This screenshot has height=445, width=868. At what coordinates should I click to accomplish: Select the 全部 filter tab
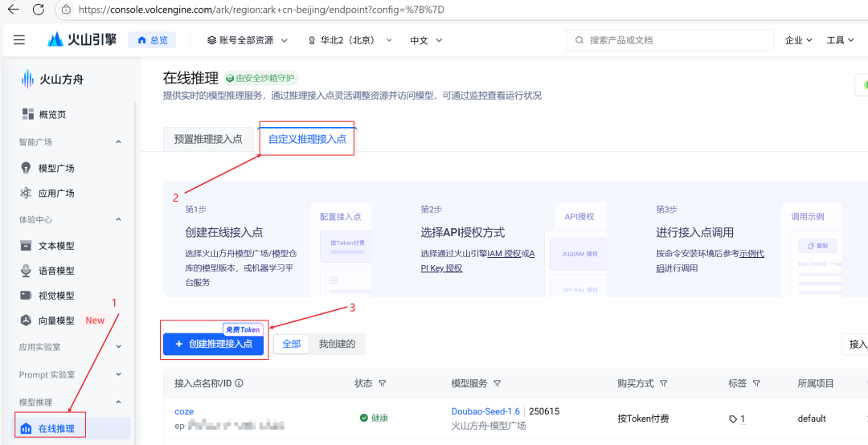[x=292, y=344]
